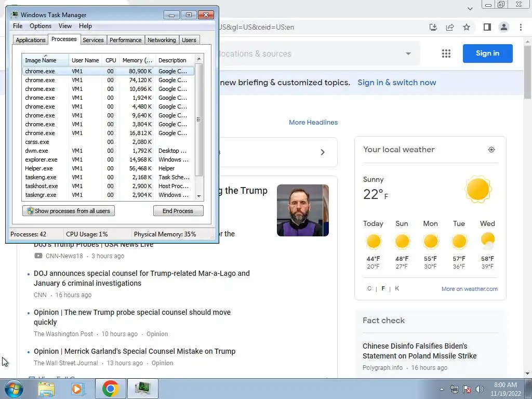Open Action Center flag icon
532x399 pixels.
click(x=467, y=389)
